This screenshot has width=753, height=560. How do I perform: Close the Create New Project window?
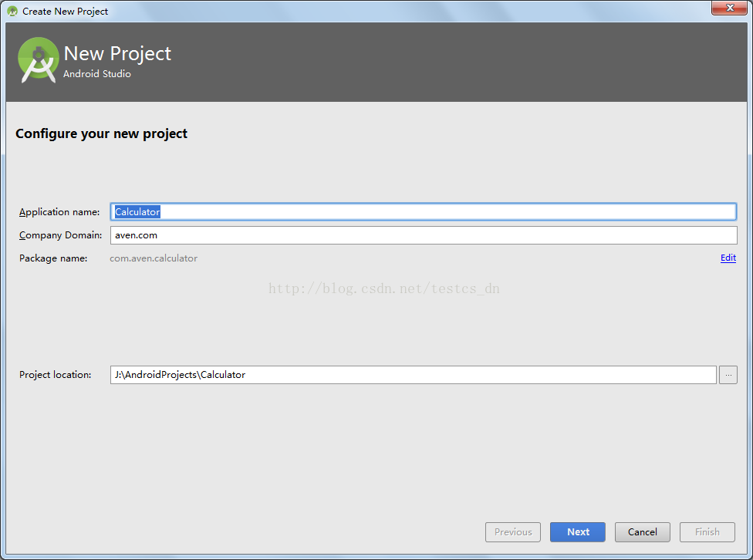point(730,8)
